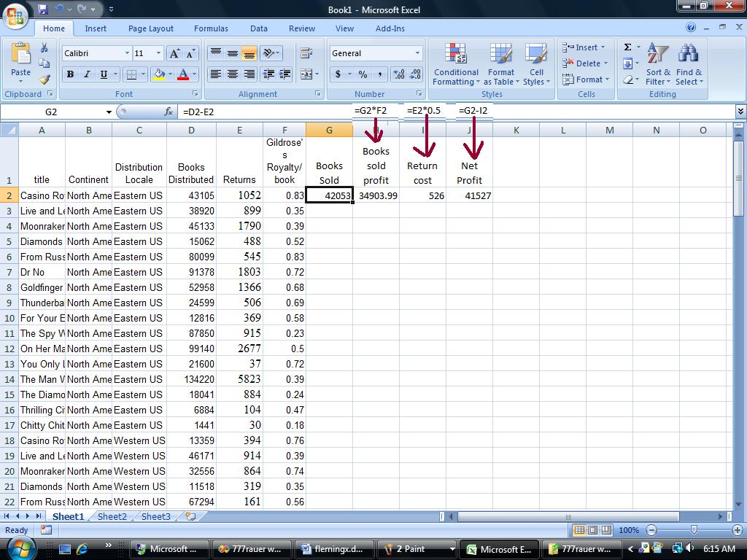
Task: Click the Clear eraser icon
Action: 628,79
